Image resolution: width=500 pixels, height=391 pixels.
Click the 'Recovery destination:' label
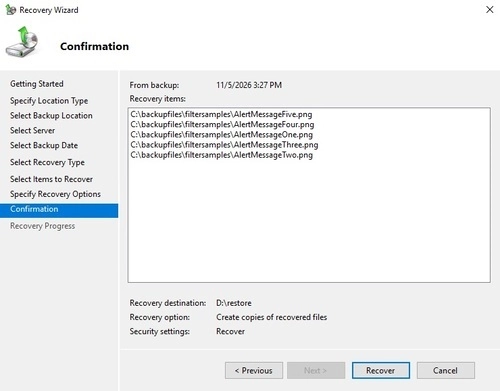point(168,303)
